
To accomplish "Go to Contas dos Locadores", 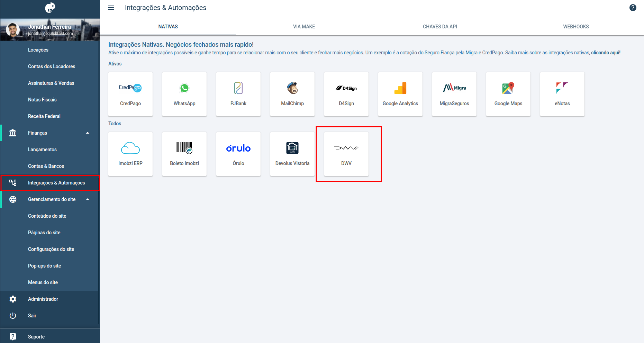I will click(x=52, y=66).
